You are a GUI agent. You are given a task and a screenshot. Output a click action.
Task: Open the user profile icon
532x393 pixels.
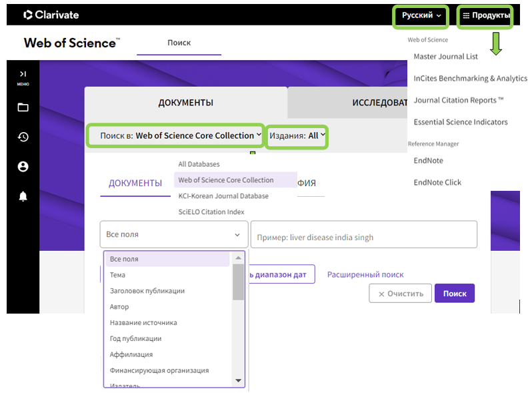click(x=23, y=166)
